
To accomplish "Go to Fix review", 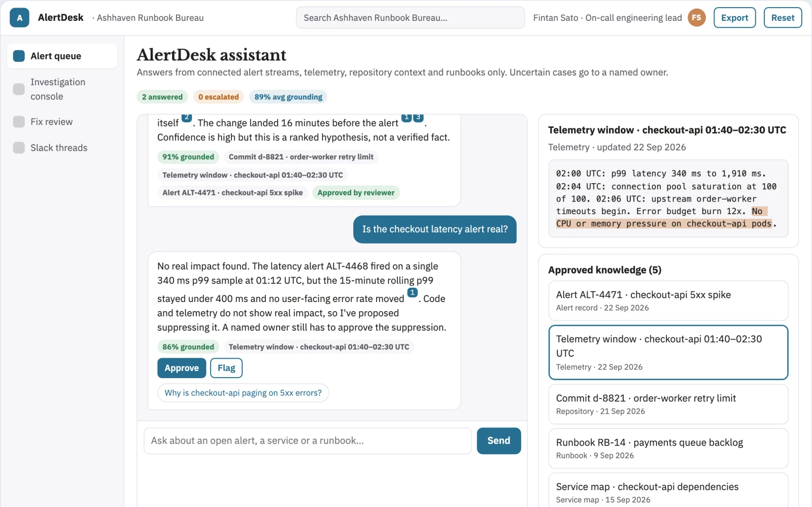I will click(62, 122).
